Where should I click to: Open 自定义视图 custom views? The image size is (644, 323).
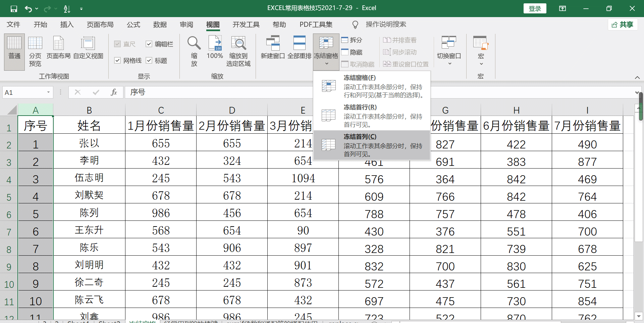tap(88, 48)
